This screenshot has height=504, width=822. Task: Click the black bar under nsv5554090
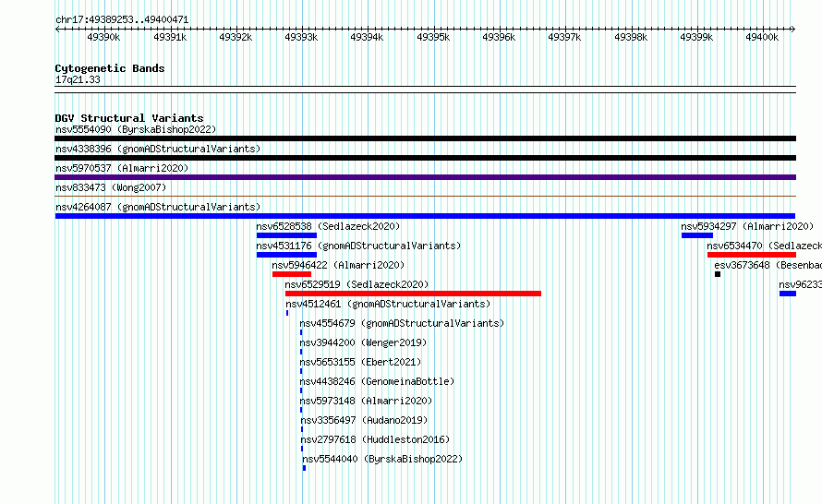pyautogui.click(x=425, y=138)
